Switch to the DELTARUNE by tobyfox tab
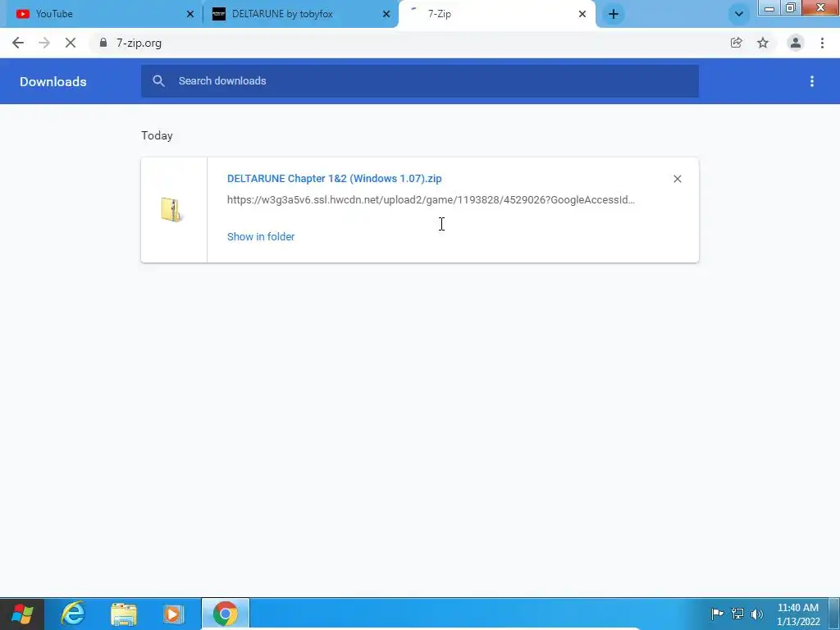Image resolution: width=840 pixels, height=630 pixels. click(x=300, y=14)
